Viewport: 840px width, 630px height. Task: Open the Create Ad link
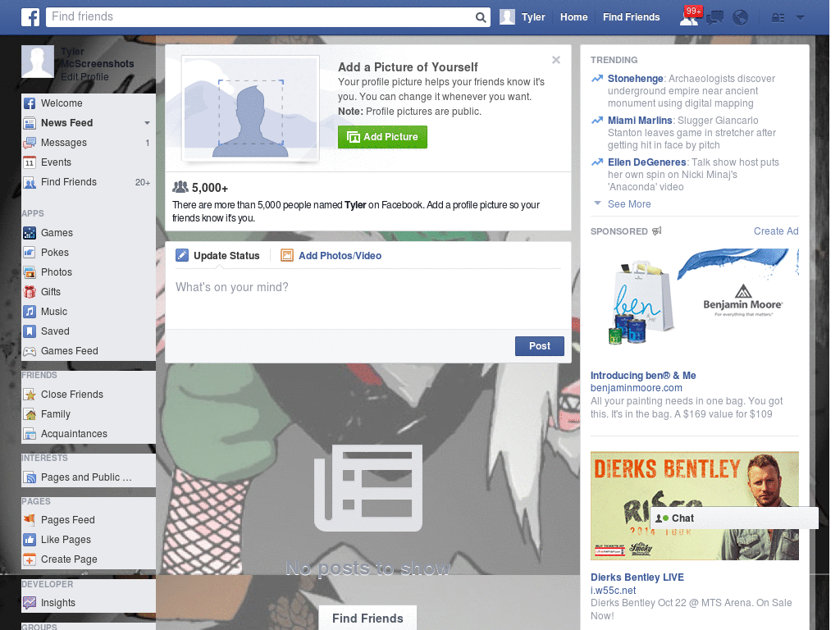[775, 231]
